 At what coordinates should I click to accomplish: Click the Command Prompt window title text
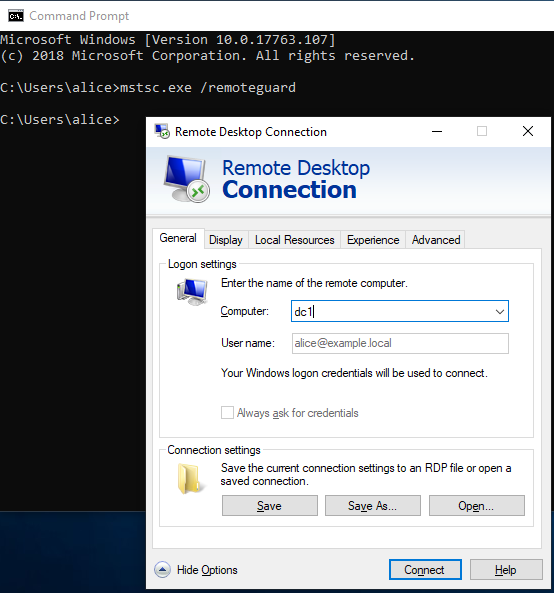point(79,16)
